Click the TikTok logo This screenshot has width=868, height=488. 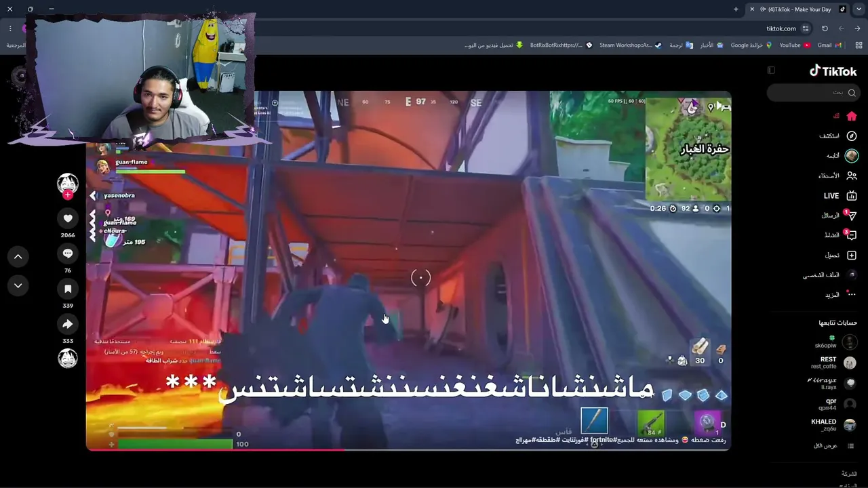pyautogui.click(x=833, y=70)
